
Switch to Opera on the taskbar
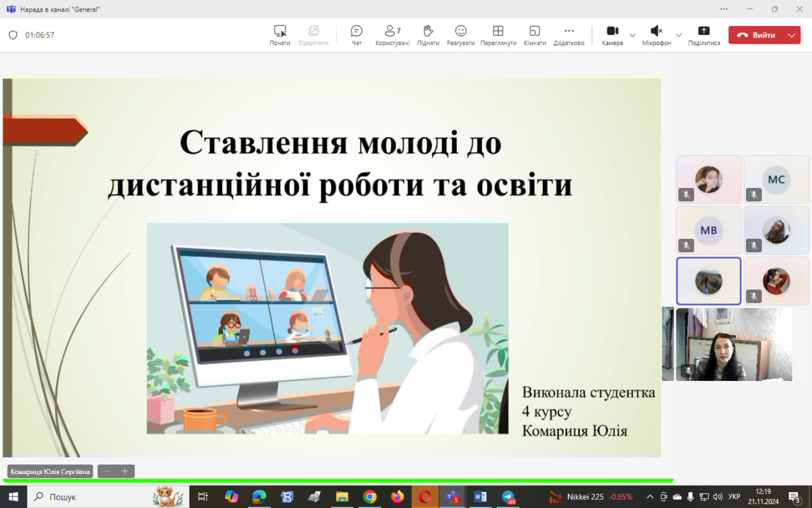point(425,497)
